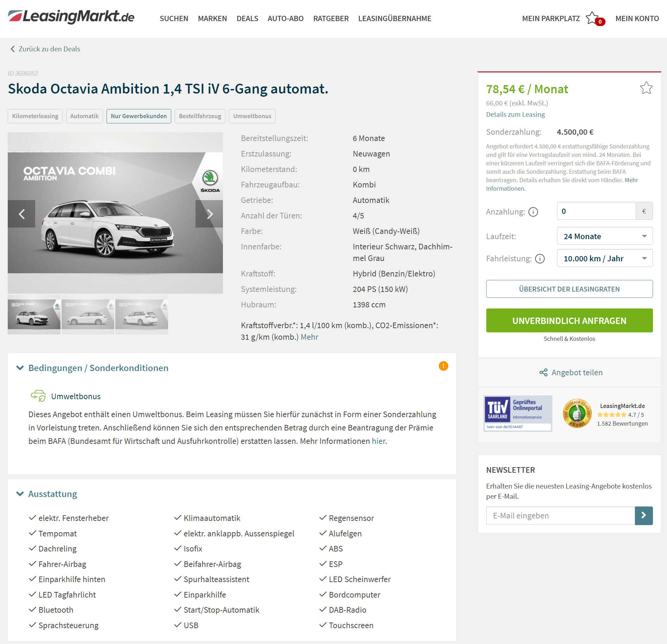
Task: Click the 78,54 € / Monat price
Action: [x=527, y=89]
